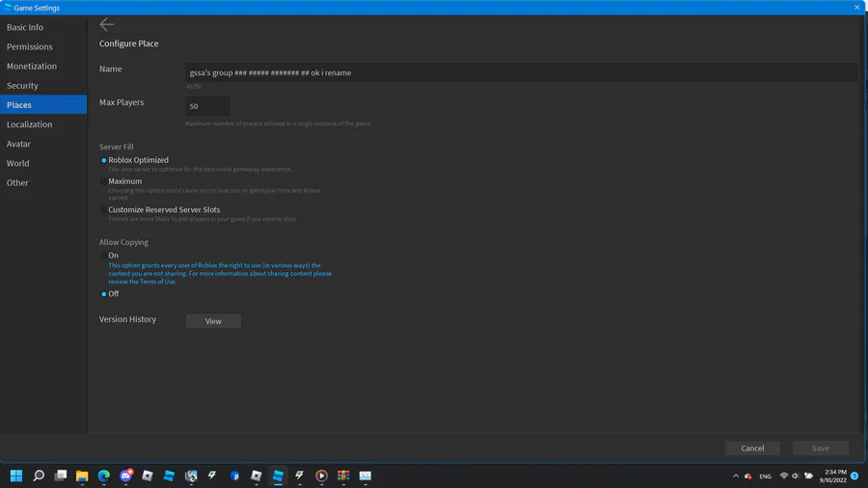
Task: Select Maximum server fill option
Action: [103, 181]
